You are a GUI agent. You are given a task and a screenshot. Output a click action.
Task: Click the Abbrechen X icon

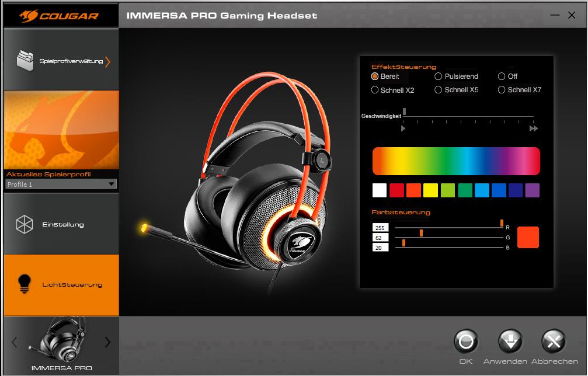(554, 342)
